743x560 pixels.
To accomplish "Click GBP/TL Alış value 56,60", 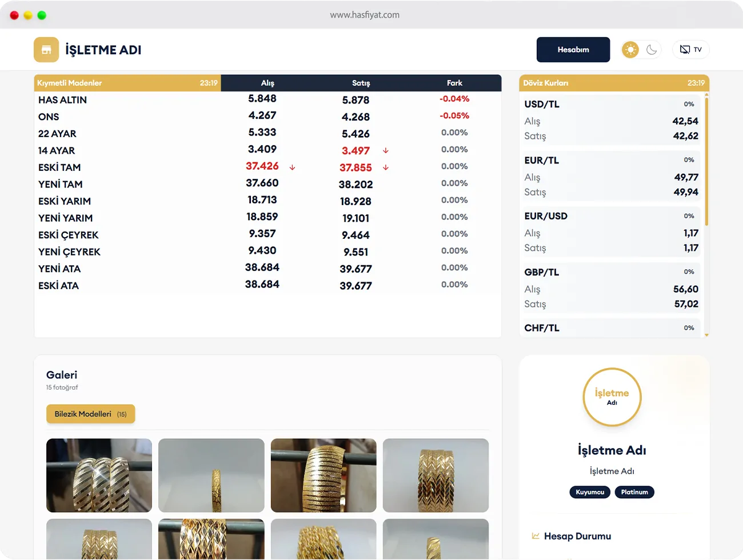I will tap(686, 289).
